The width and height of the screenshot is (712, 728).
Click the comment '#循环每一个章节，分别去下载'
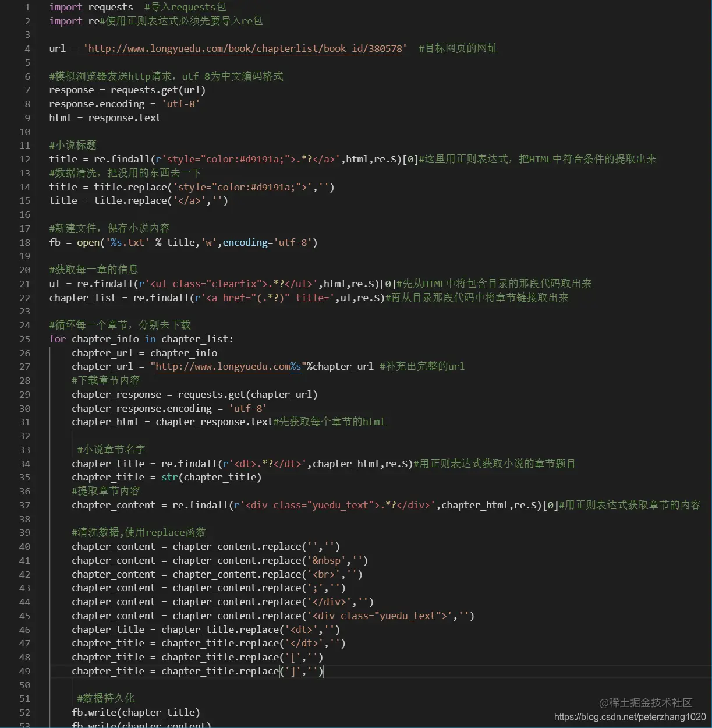(120, 326)
